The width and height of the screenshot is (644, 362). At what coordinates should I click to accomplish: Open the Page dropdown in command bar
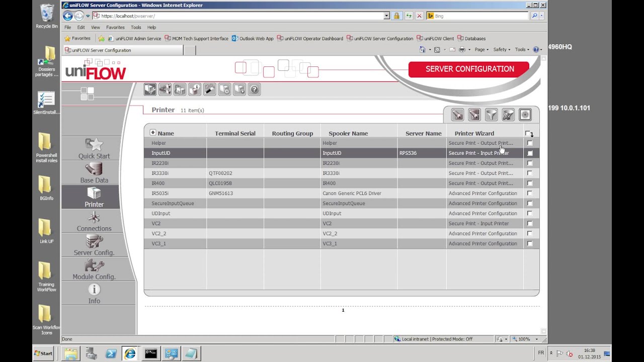(x=481, y=49)
